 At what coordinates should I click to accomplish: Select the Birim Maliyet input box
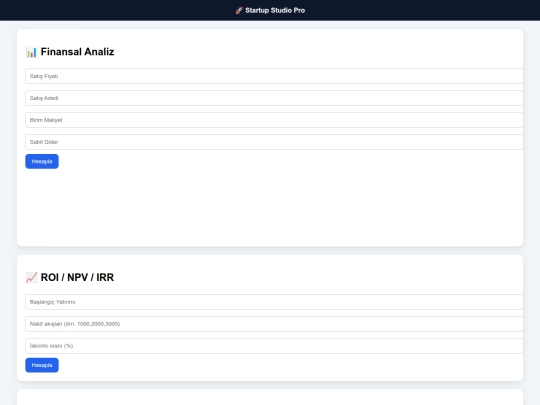pos(274,120)
